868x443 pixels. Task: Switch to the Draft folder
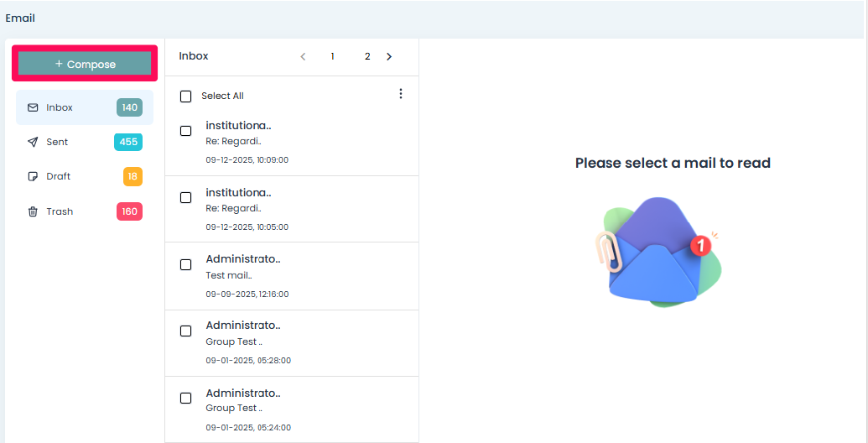click(59, 177)
